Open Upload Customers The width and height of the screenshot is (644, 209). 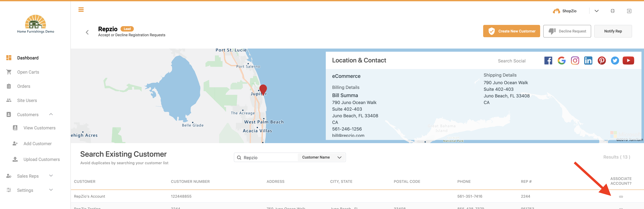pyautogui.click(x=42, y=160)
